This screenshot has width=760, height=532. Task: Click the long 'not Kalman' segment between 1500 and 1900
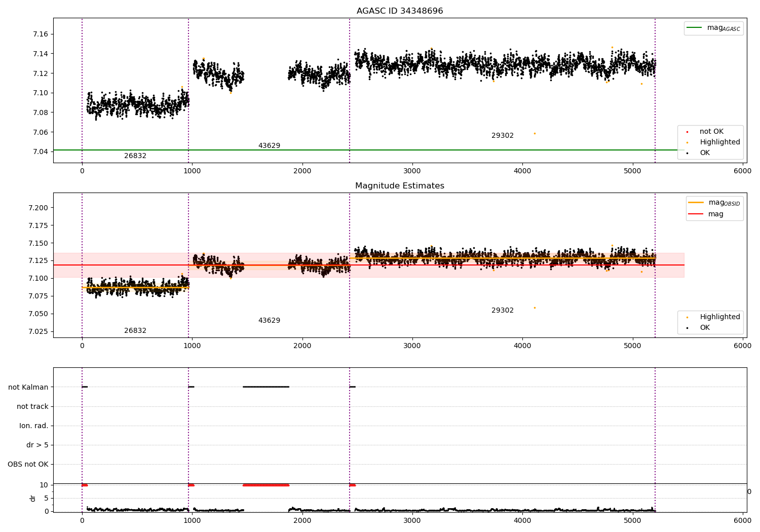[266, 387]
